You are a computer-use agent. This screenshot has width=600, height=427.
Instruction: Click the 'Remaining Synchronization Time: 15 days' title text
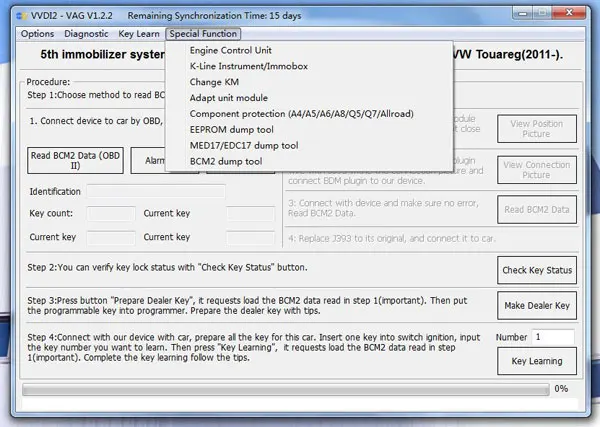tap(214, 16)
